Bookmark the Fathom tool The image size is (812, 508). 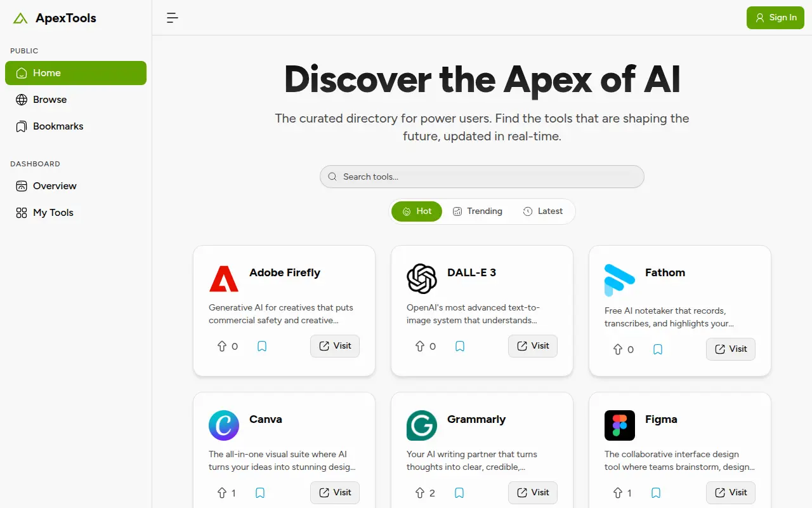click(x=658, y=349)
